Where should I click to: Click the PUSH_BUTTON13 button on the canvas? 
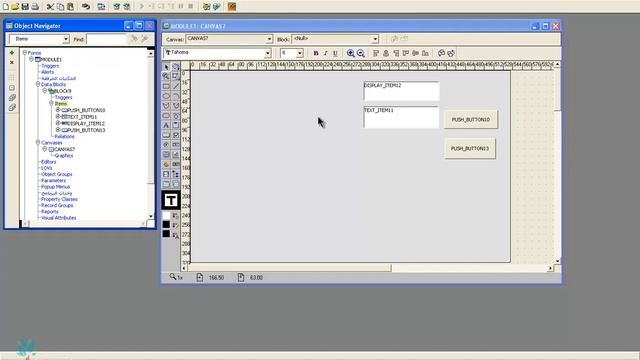[470, 149]
